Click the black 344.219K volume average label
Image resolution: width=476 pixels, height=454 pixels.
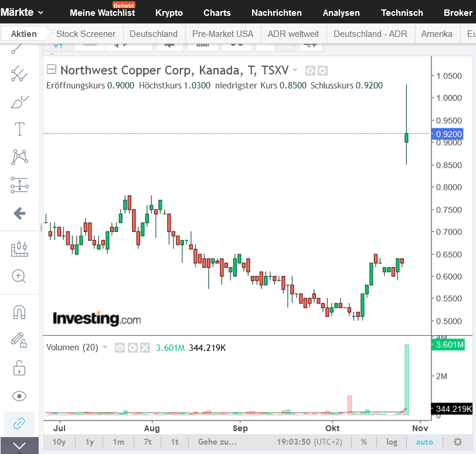[x=452, y=409]
